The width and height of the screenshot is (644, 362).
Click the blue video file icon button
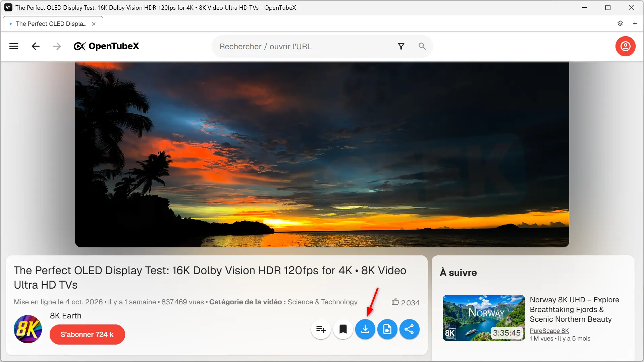(x=387, y=329)
